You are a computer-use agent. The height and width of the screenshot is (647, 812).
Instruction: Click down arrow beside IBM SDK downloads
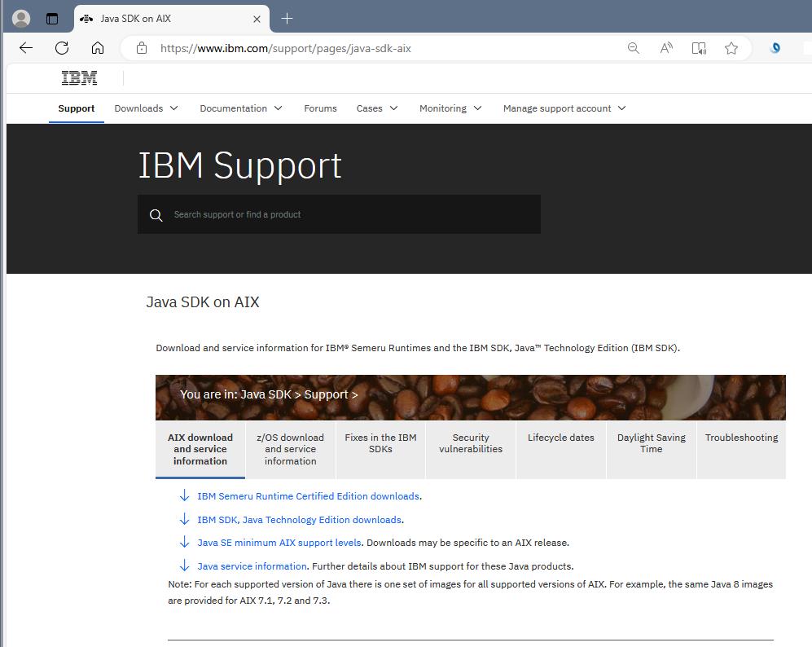(x=184, y=519)
